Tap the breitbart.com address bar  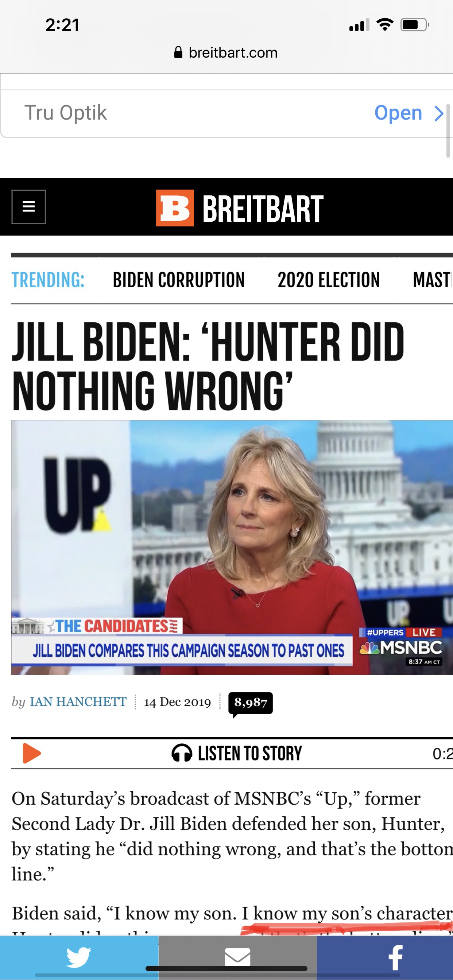pos(226,52)
